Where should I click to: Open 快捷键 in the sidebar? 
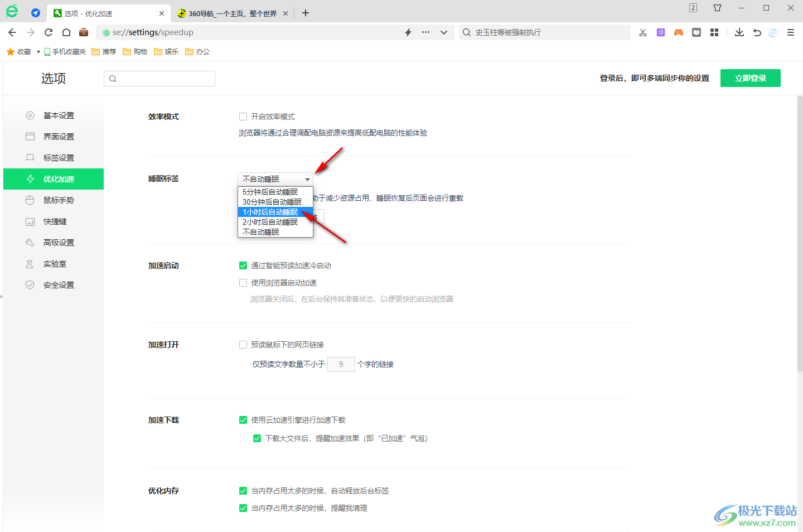[54, 221]
